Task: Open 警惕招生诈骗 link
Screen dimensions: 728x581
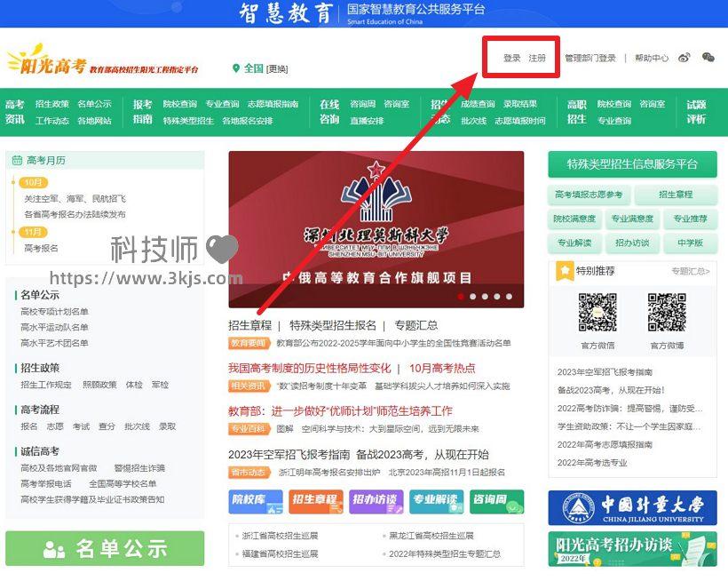Action: coord(139,468)
